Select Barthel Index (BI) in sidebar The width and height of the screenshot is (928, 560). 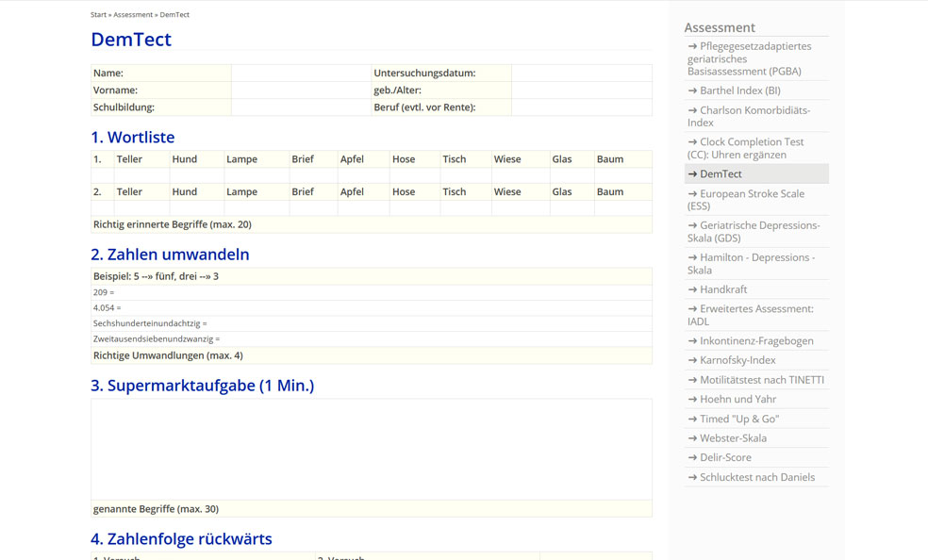click(x=739, y=91)
